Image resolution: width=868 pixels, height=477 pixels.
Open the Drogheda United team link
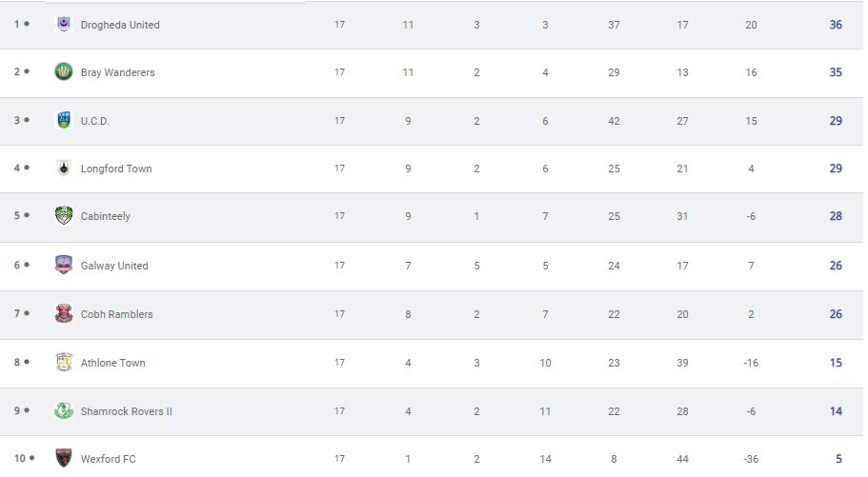120,25
